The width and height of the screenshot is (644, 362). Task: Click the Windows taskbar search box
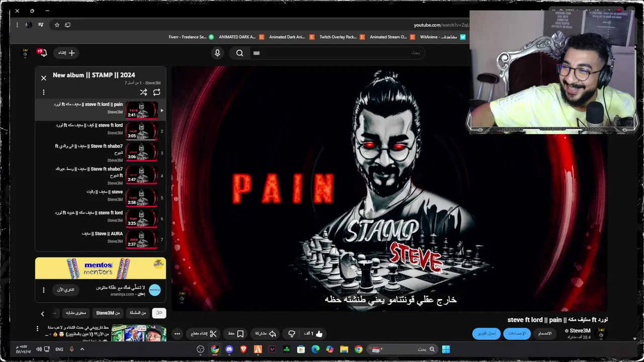pos(403,349)
